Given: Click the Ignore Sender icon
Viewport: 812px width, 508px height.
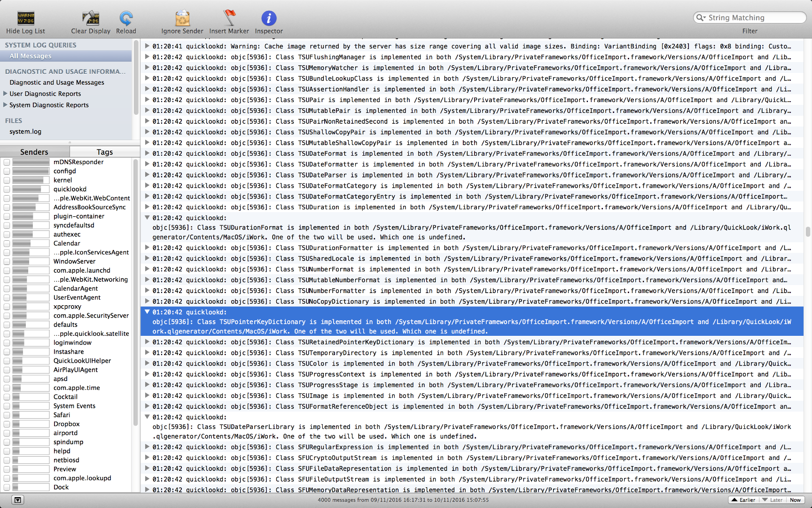Looking at the screenshot, I should click(182, 18).
